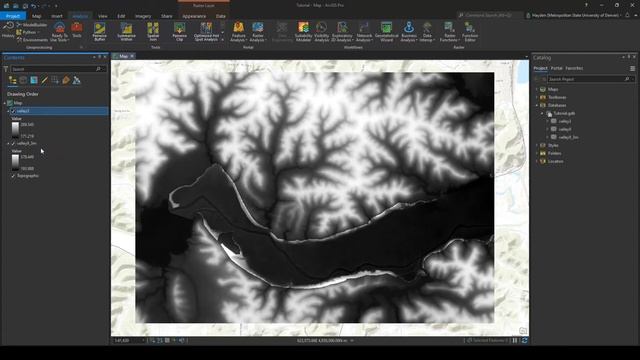Switch Contents to List By Selection
The height and width of the screenshot is (360, 640).
point(34,80)
